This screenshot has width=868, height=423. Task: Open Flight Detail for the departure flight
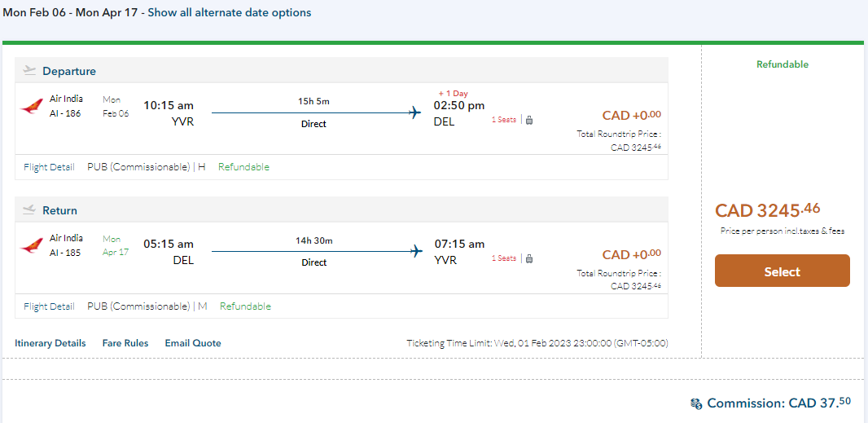tap(49, 167)
